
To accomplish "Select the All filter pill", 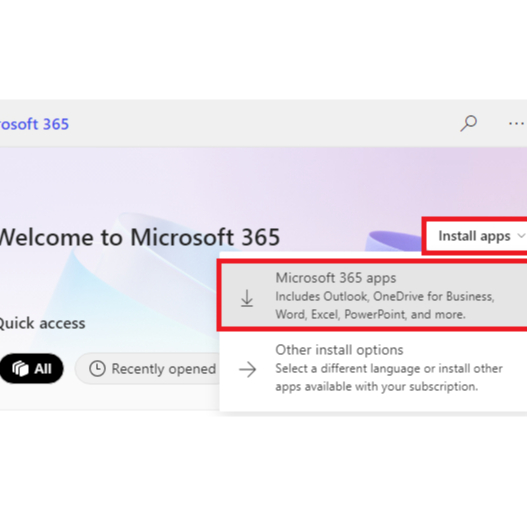I will click(31, 368).
